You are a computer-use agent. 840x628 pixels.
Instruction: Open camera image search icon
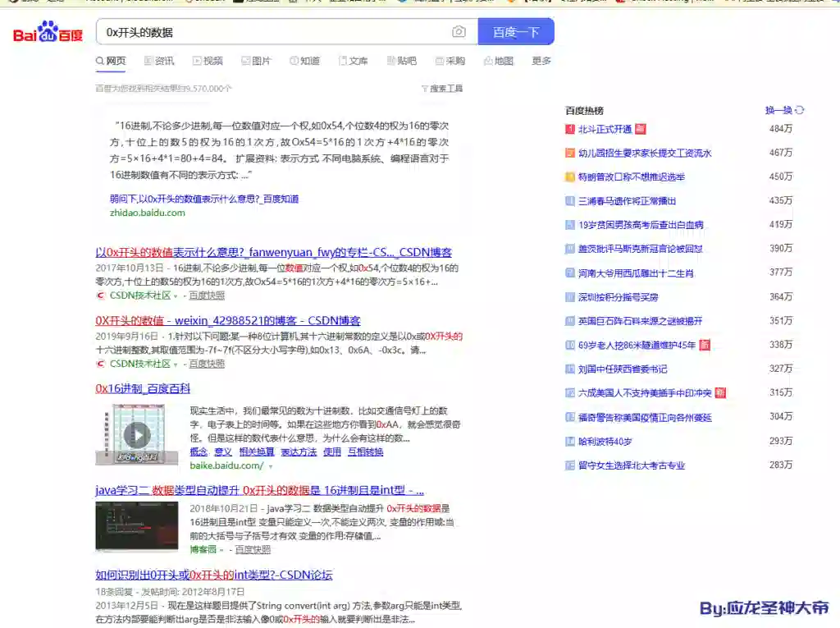click(459, 32)
